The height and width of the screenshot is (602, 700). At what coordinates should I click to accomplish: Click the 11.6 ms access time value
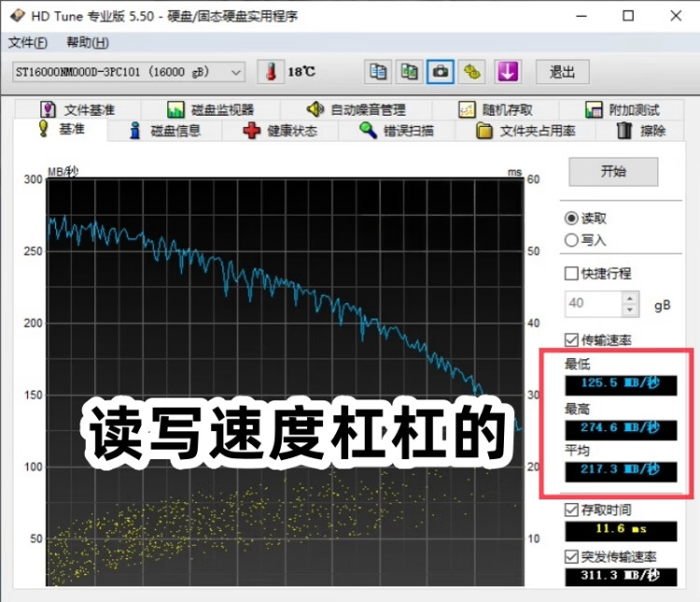[x=621, y=530]
